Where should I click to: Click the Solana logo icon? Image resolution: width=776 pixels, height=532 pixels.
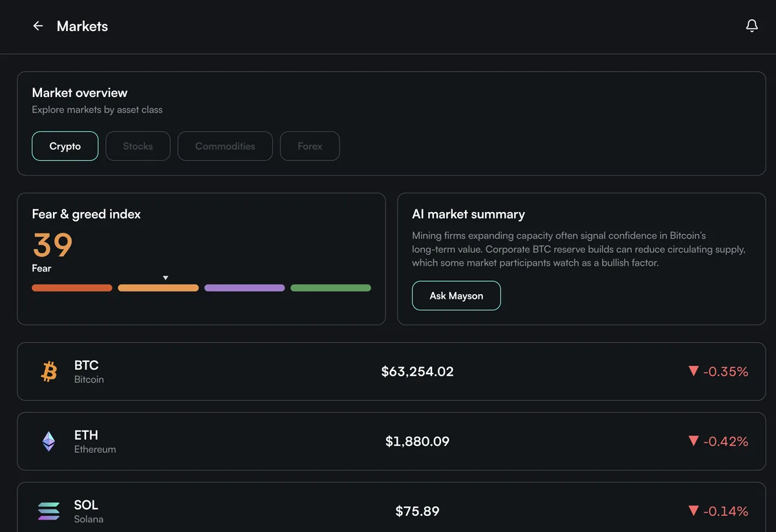49,511
